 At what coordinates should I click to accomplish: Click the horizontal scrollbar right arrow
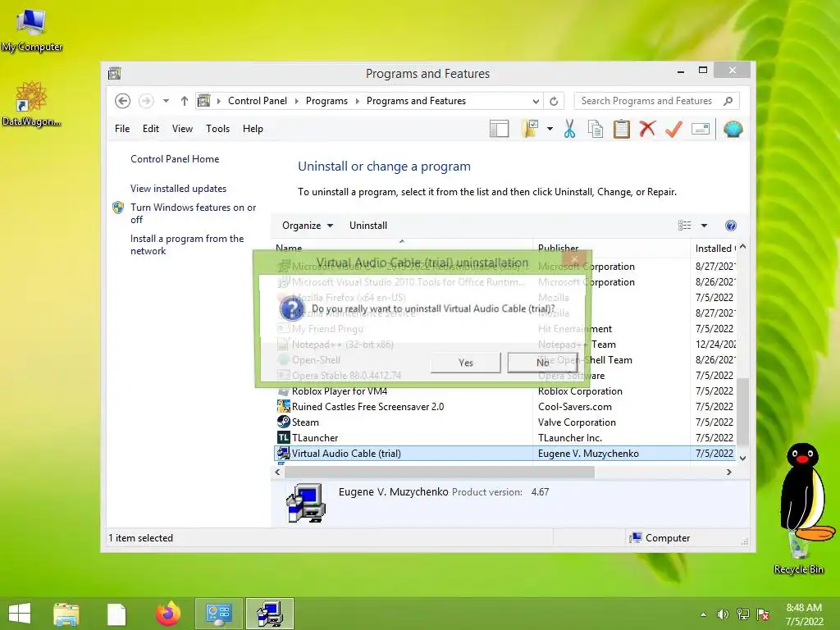coord(728,472)
